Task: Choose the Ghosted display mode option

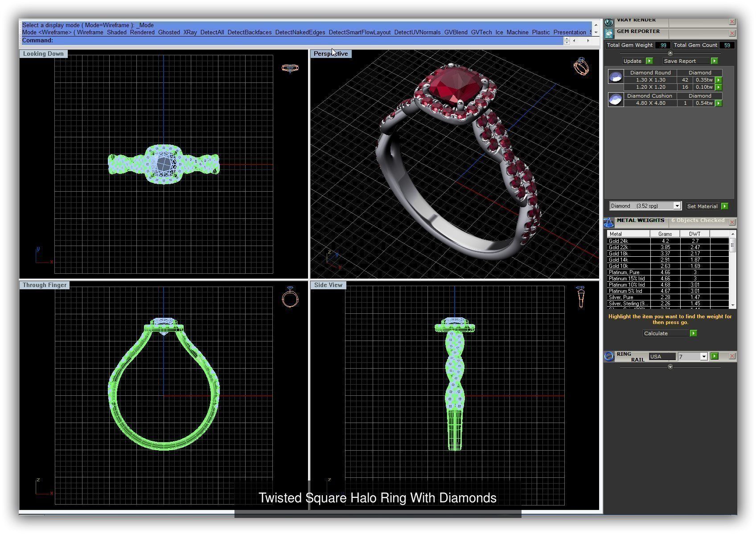Action: [x=169, y=33]
